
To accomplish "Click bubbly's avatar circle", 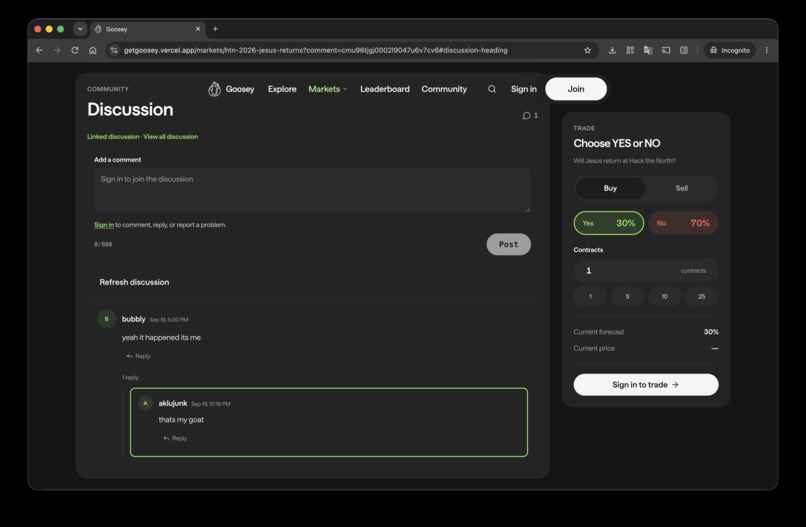I will (x=106, y=319).
